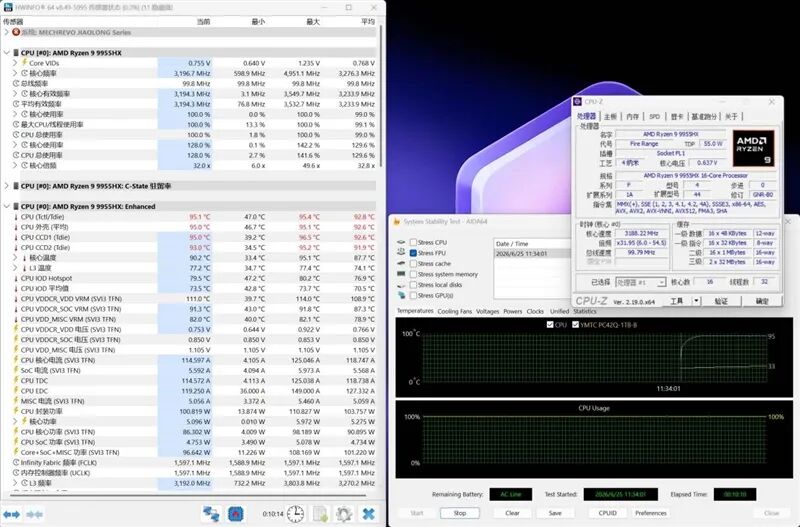Open the SPD tab in CPU-Z
This screenshot has width=800, height=527.
(x=655, y=116)
